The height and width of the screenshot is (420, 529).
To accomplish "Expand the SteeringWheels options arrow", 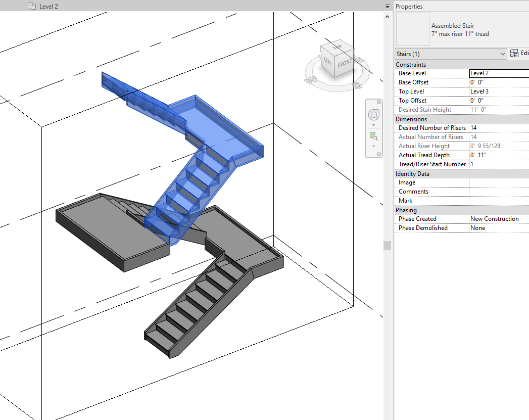I will tap(373, 125).
